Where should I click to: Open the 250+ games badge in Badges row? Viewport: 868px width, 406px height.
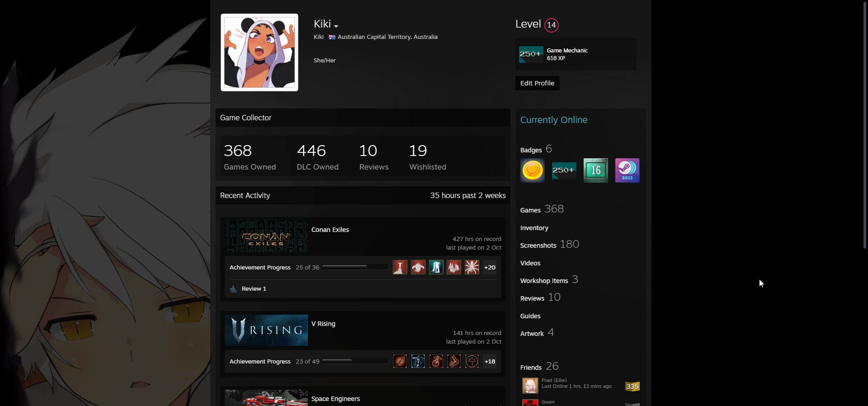point(564,170)
